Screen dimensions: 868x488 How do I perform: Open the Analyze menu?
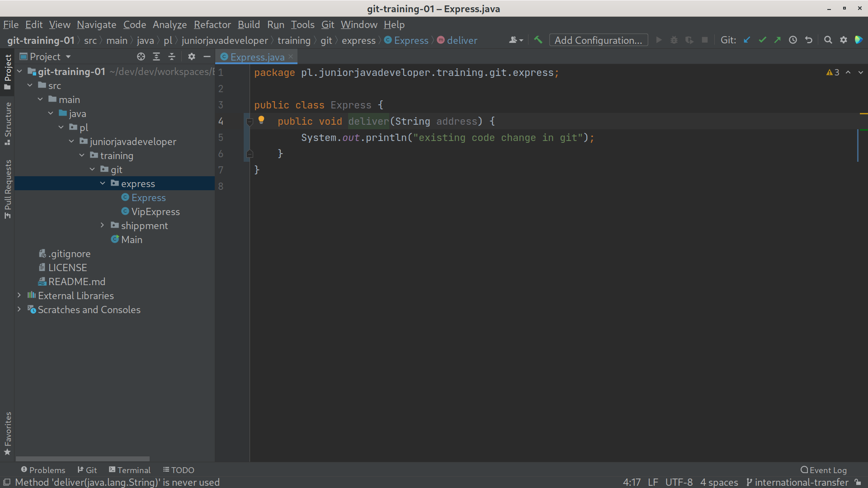click(170, 24)
